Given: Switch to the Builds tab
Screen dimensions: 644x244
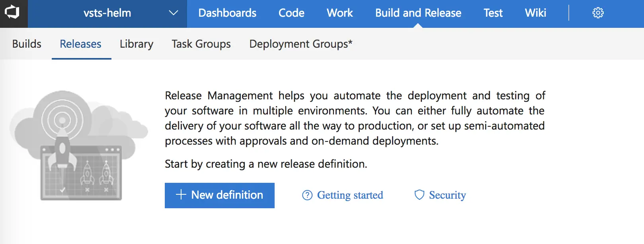Looking at the screenshot, I should tap(27, 44).
